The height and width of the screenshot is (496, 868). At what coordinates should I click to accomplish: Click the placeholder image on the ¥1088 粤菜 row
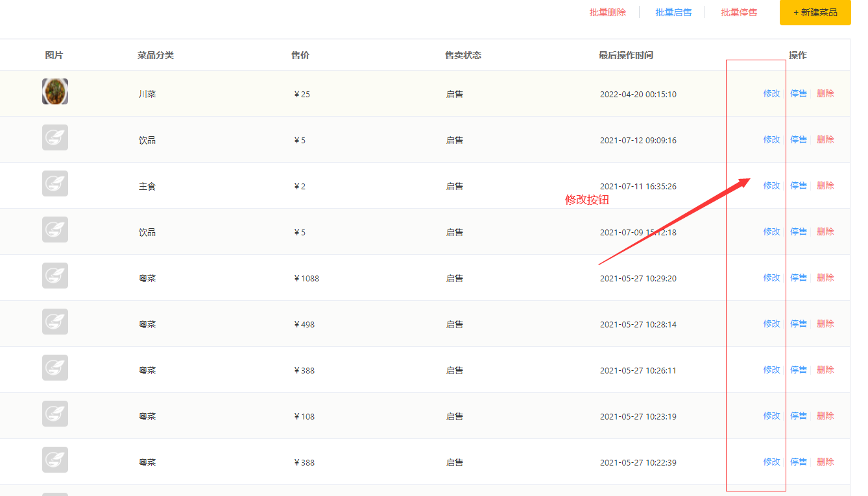pos(55,276)
